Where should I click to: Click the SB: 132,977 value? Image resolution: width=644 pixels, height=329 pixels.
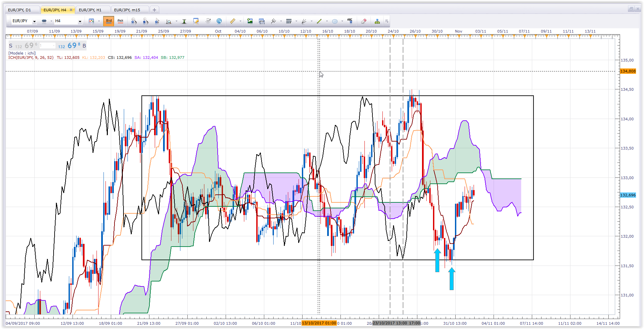(x=172, y=57)
